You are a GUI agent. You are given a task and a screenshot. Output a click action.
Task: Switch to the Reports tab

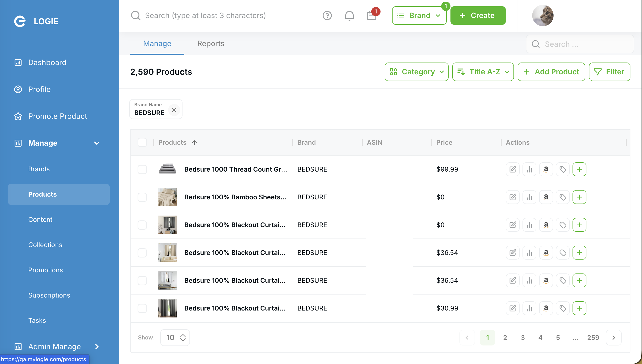(211, 44)
